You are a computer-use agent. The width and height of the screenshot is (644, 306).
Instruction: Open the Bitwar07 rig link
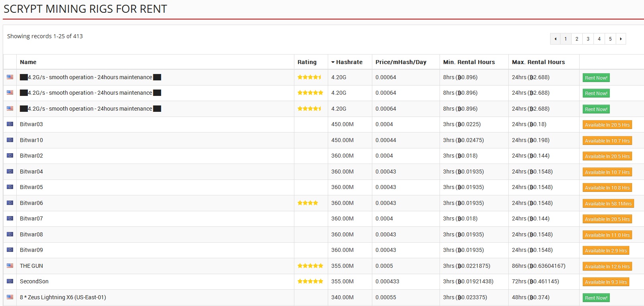coord(31,218)
